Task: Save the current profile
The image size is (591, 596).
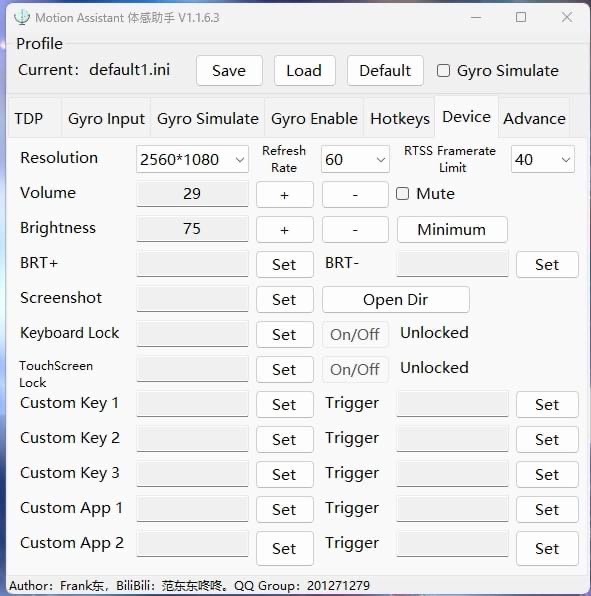Action: point(229,71)
